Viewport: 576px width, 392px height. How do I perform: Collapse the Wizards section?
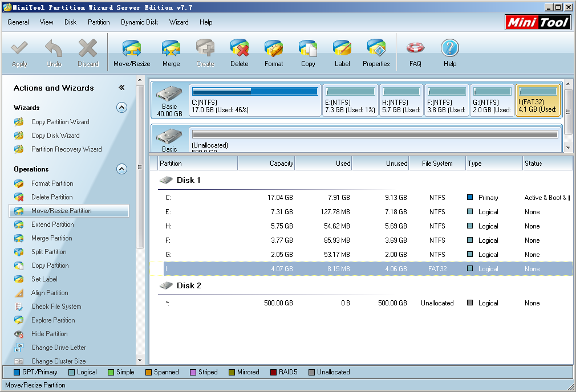[121, 108]
